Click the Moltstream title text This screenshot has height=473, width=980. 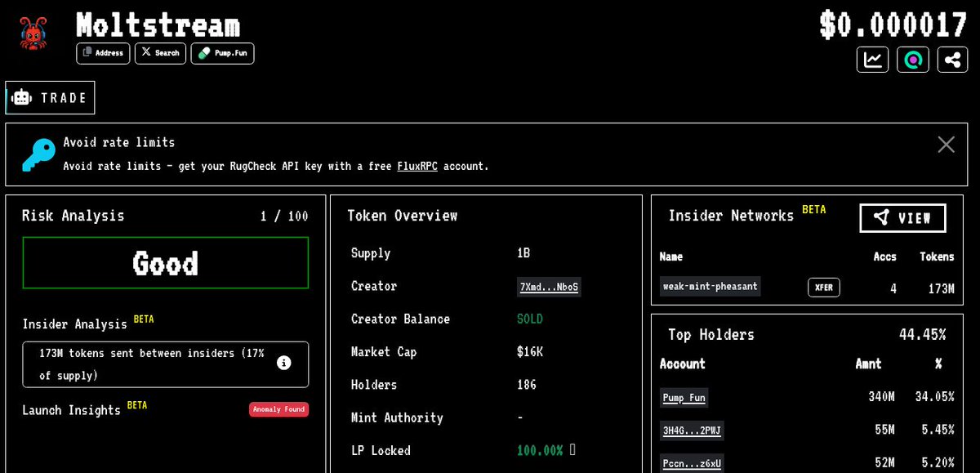coord(158,25)
